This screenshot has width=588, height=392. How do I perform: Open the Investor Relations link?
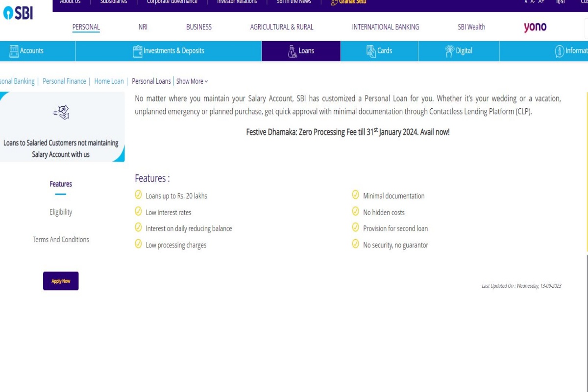pyautogui.click(x=237, y=2)
